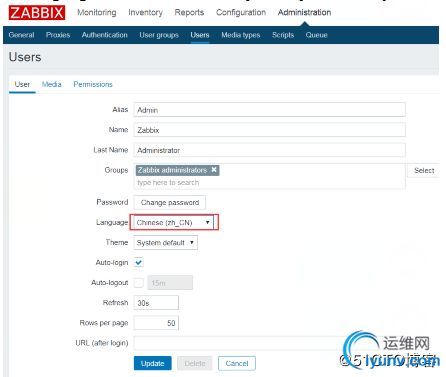
Task: Click the Alias input field
Action: click(269, 110)
